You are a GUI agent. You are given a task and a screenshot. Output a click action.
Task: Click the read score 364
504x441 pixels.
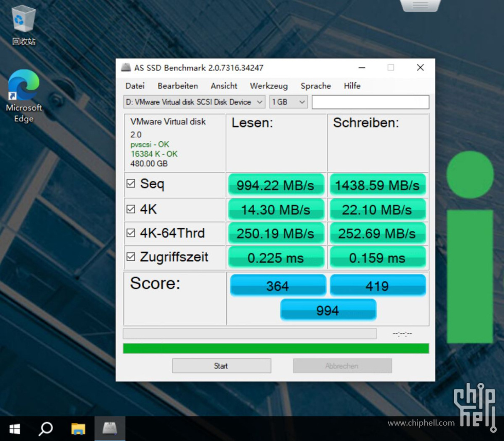(x=278, y=285)
